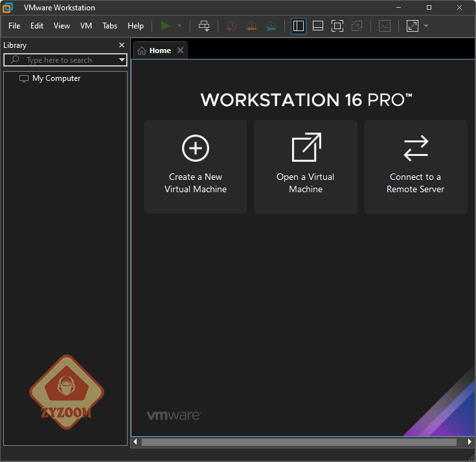Viewport: 476px width, 462px height.
Task: Click the Revert to Snapshot icon
Action: [x=251, y=26]
